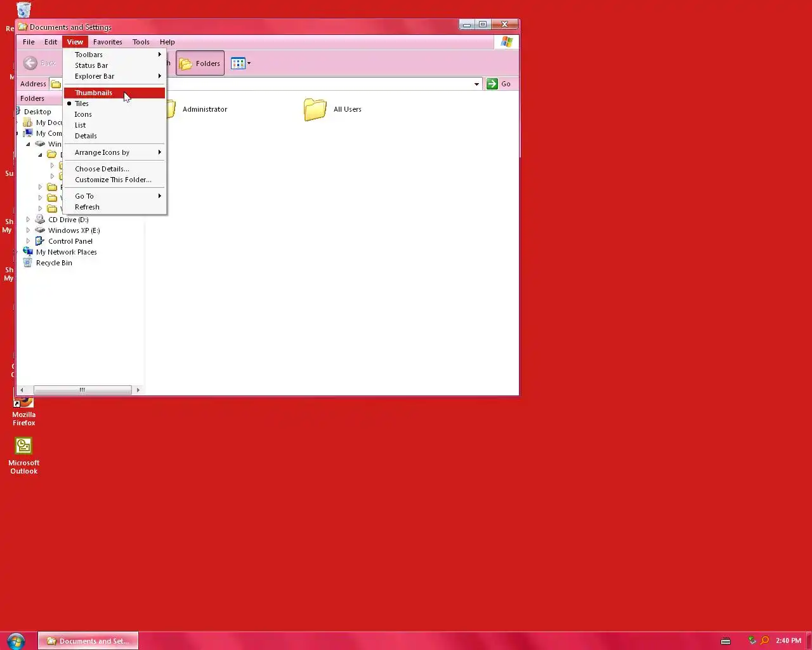
Task: Open the Help menu
Action: 167,42
